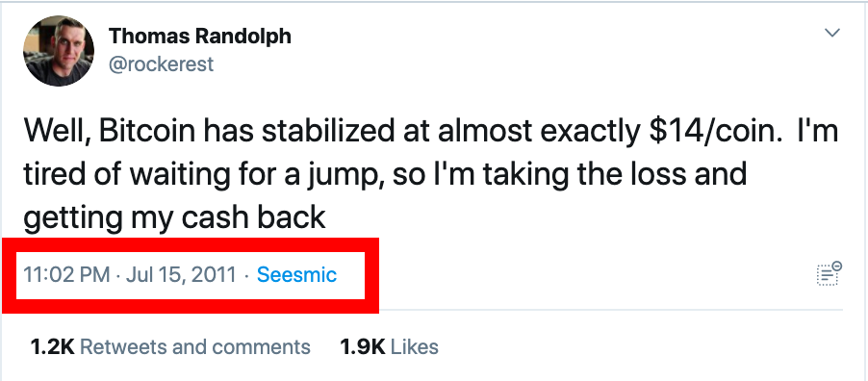Open Retweets and comments list
Screen dimensions: 868x381
tap(195, 347)
